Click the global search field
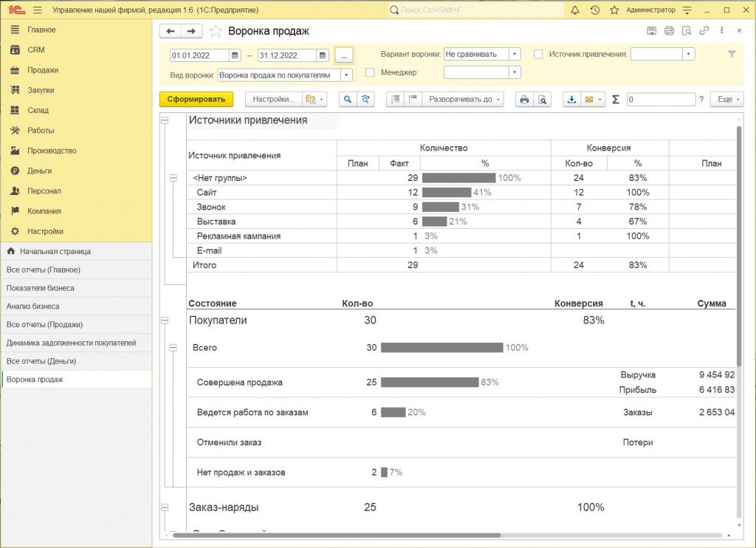 click(476, 10)
